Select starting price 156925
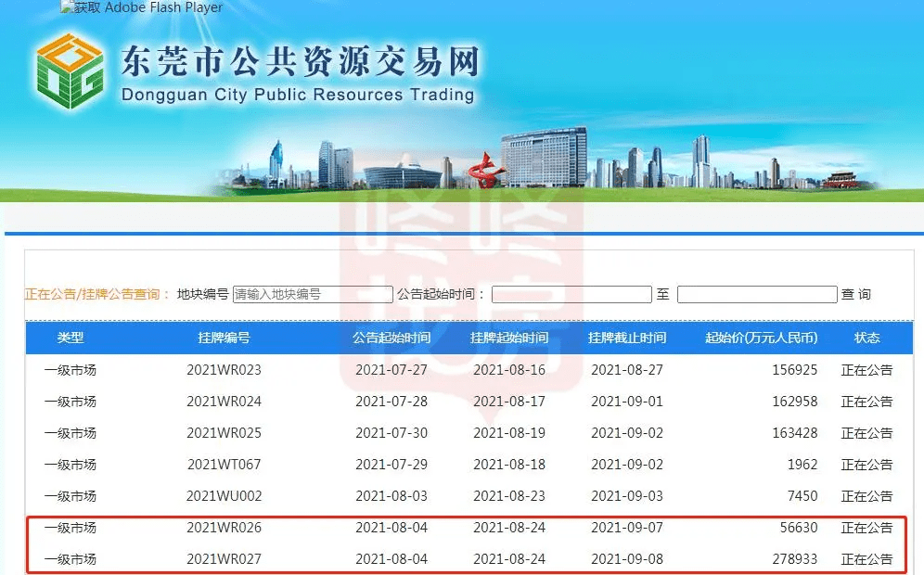This screenshot has height=575, width=924. [x=795, y=370]
